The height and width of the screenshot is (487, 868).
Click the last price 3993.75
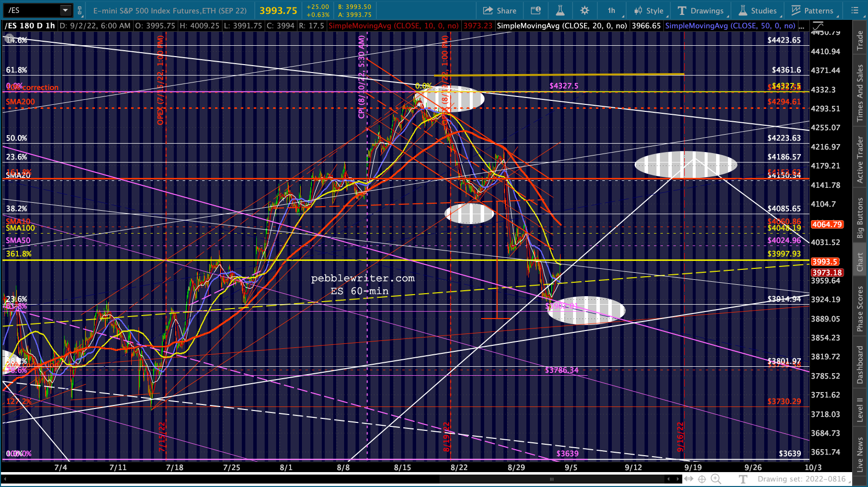coord(278,10)
